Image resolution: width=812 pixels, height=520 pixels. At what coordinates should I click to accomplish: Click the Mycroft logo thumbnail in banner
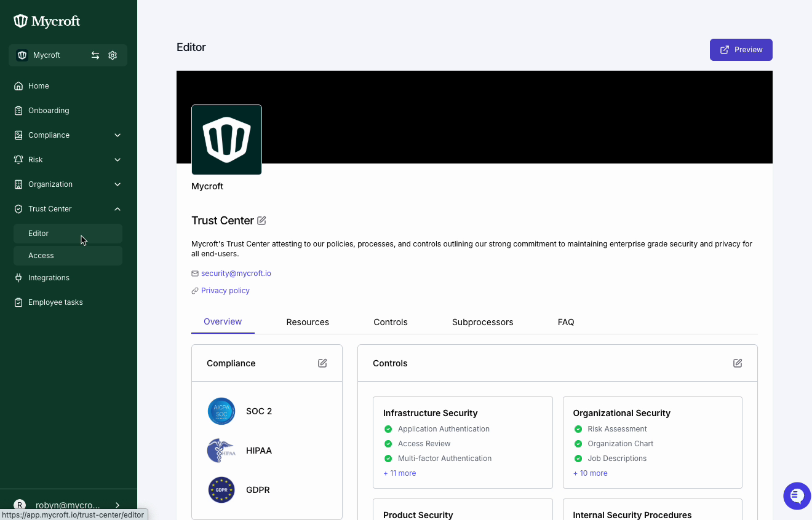tap(226, 140)
